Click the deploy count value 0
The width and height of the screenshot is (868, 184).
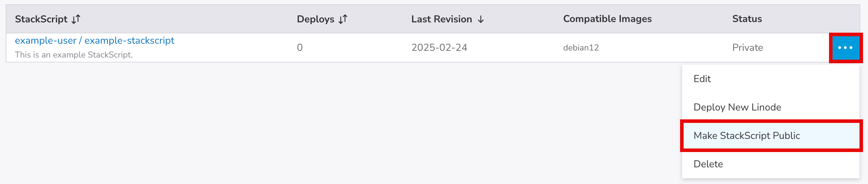pyautogui.click(x=300, y=48)
